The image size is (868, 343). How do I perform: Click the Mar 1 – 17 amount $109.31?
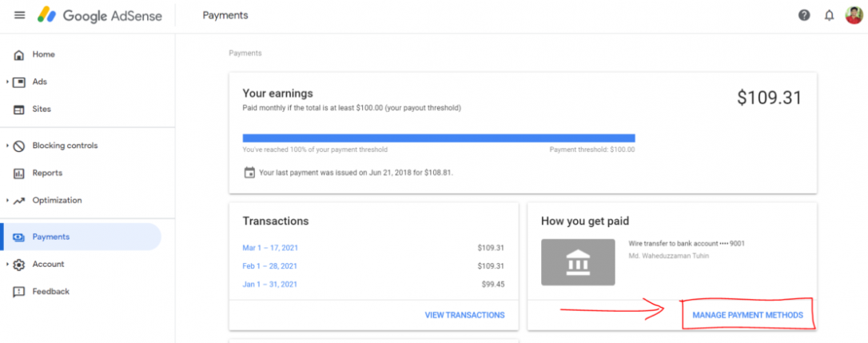pos(491,248)
